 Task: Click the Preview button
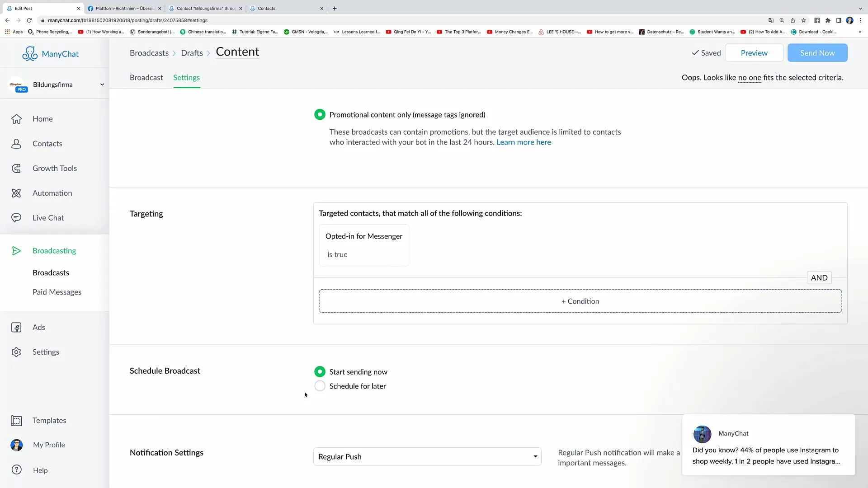(x=754, y=52)
